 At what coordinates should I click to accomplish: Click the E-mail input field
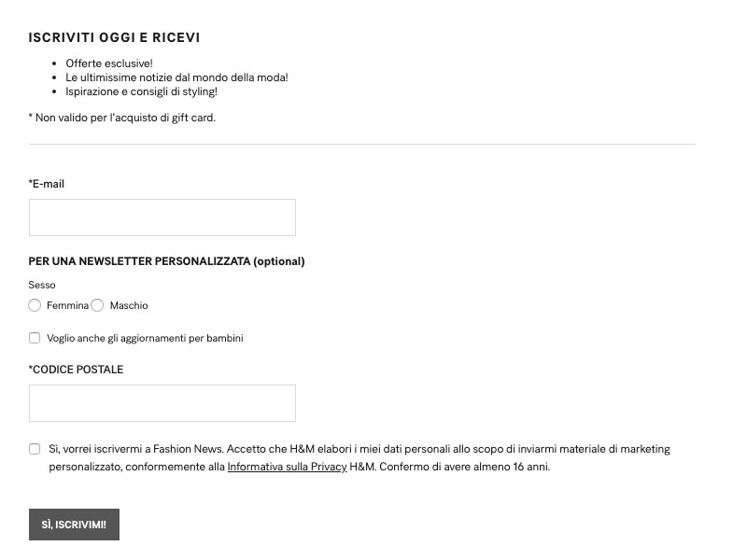click(162, 217)
